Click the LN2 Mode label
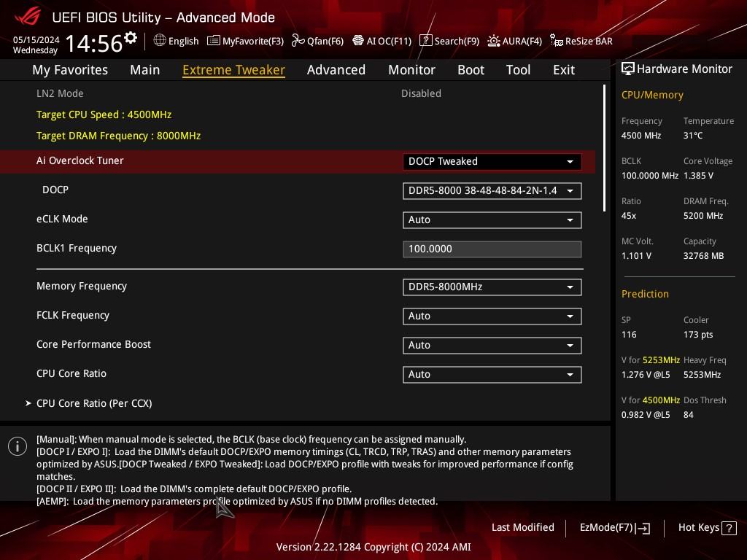This screenshot has height=560, width=747. pyautogui.click(x=60, y=93)
